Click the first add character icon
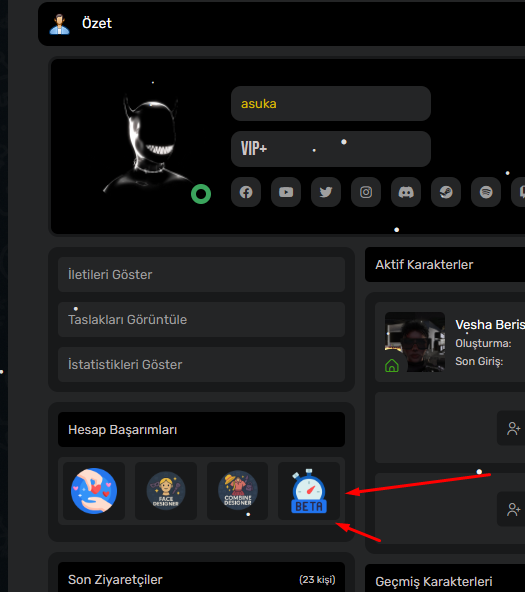Viewport: 525px width, 592px height. coord(514,428)
